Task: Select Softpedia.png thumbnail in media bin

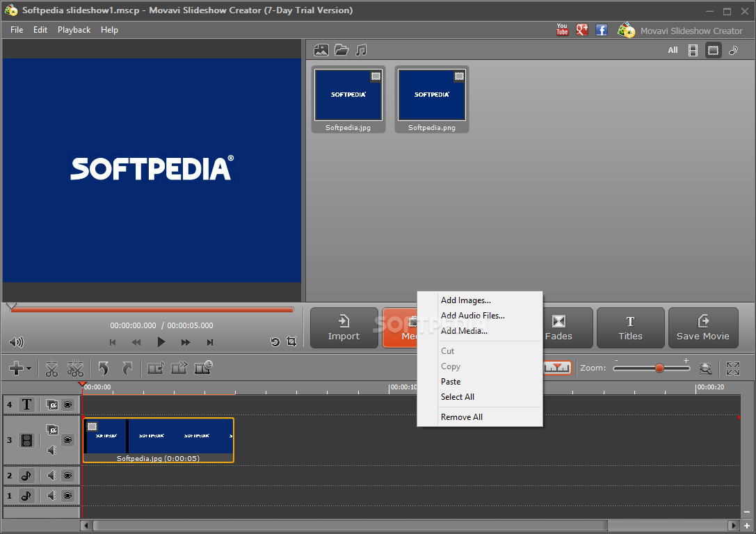Action: click(431, 99)
